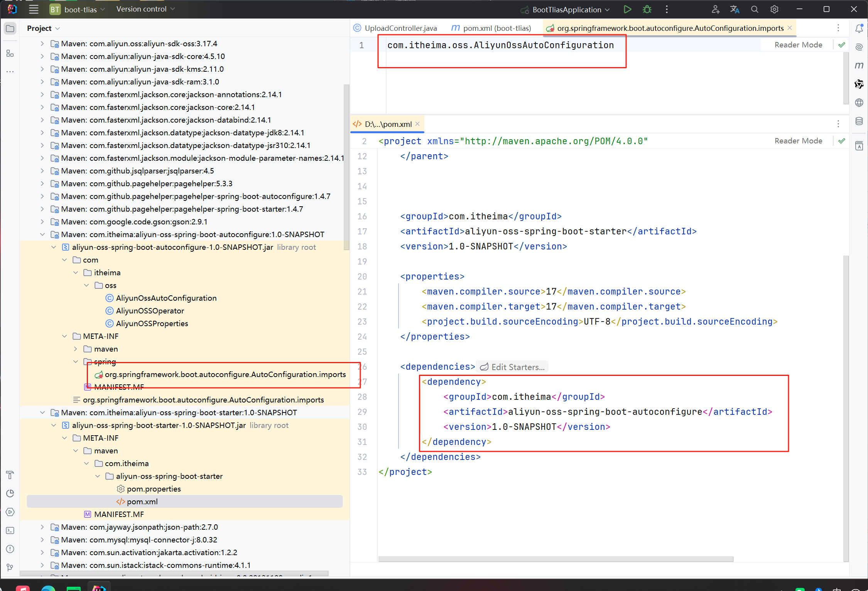Click the Edit Starters inlay link
Image resolution: width=868 pixels, height=591 pixels.
(517, 367)
